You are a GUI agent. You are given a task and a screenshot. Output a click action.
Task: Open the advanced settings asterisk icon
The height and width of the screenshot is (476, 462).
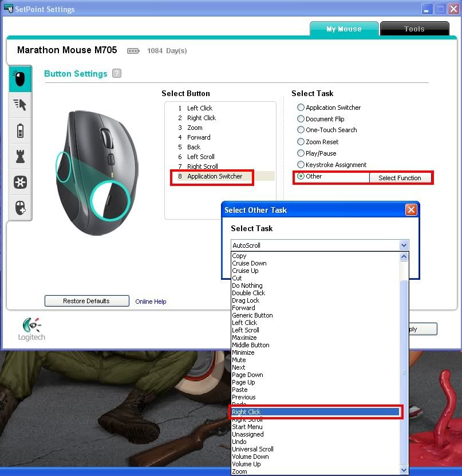pyautogui.click(x=21, y=183)
